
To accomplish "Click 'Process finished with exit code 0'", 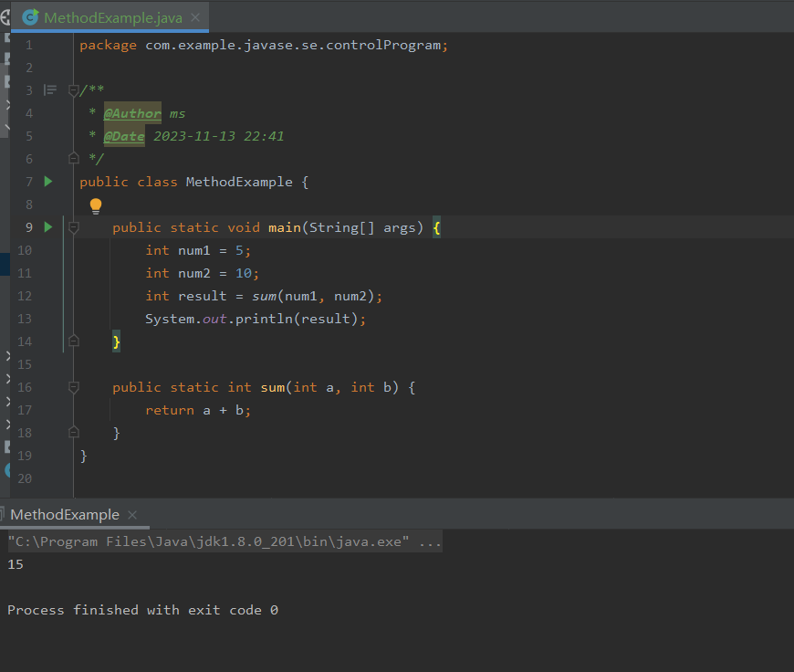I will [142, 610].
